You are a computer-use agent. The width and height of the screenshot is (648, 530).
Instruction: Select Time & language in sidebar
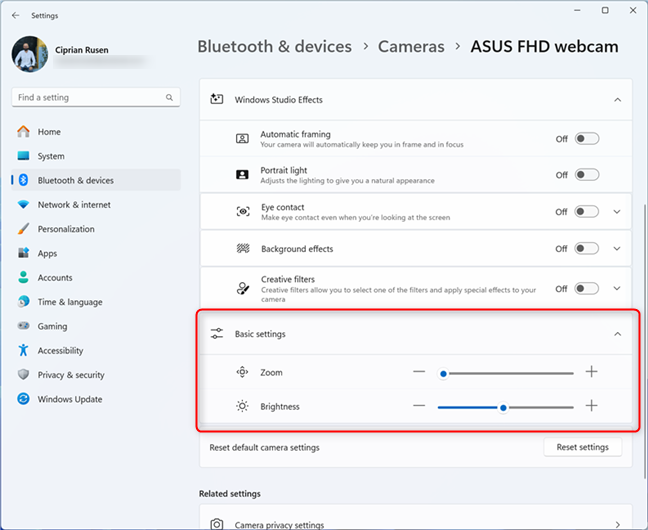click(96, 302)
